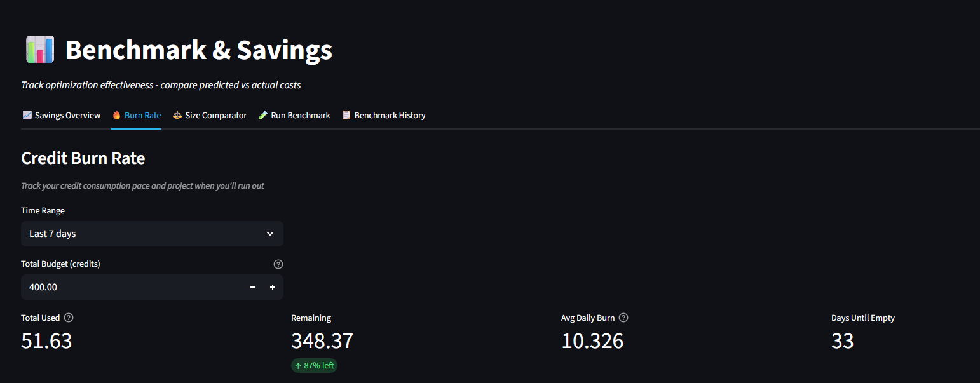
Task: Increase budget using the plus button
Action: coord(273,287)
